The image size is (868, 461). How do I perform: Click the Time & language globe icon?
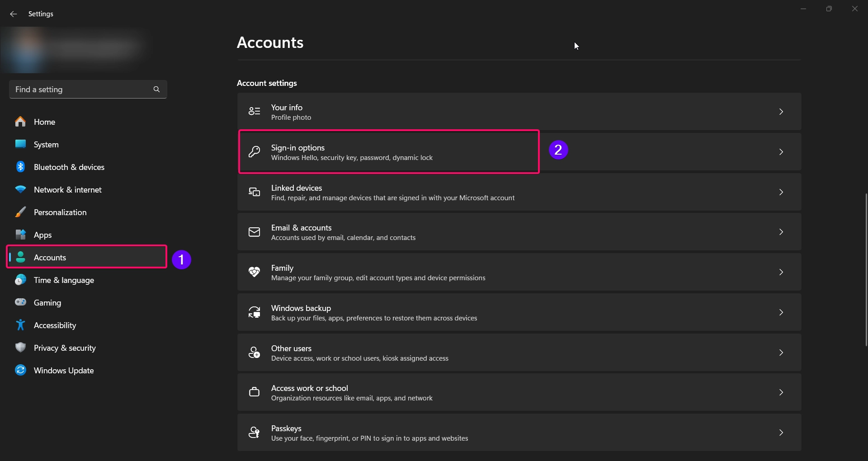click(x=20, y=280)
